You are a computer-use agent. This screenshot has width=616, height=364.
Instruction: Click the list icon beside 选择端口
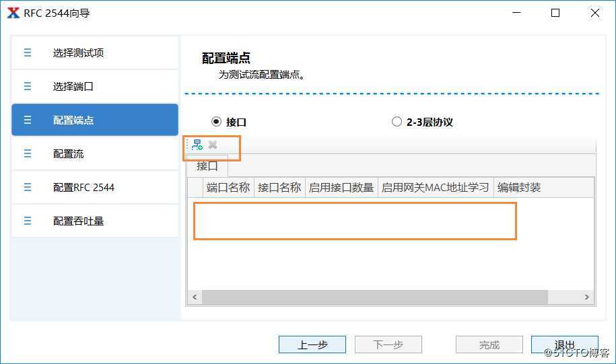click(28, 86)
